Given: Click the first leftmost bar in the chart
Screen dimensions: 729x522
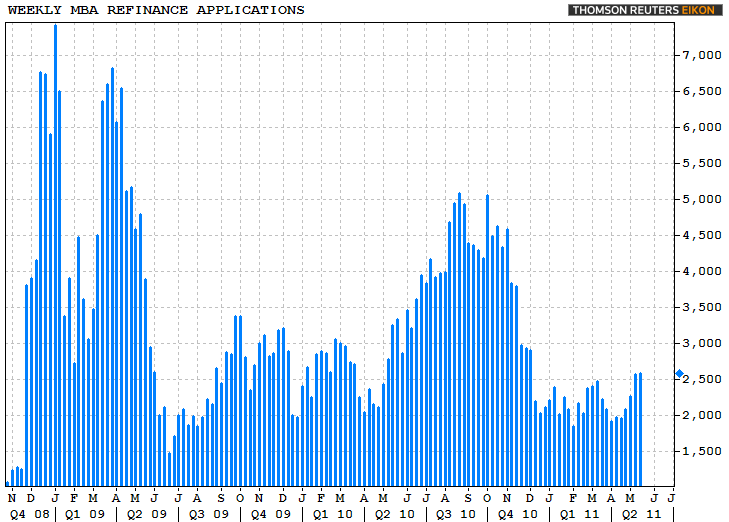Looking at the screenshot, I should (x=8, y=483).
